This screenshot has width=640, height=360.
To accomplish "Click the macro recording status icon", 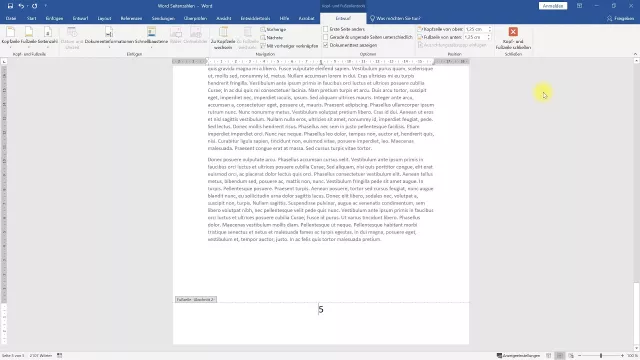I will [60, 356].
